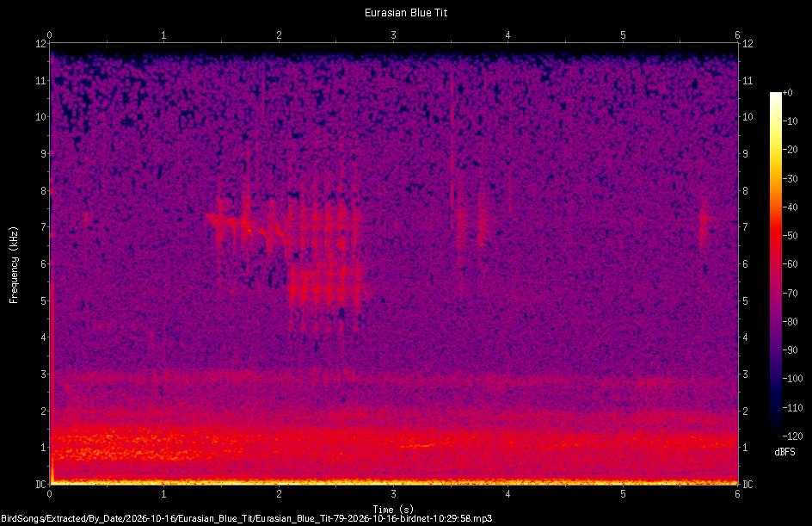
Task: Click the '-80' color scale label
Action: (x=790, y=322)
